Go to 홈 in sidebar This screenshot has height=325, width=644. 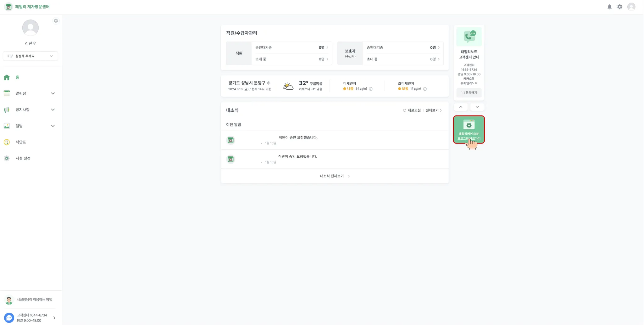coord(31,77)
